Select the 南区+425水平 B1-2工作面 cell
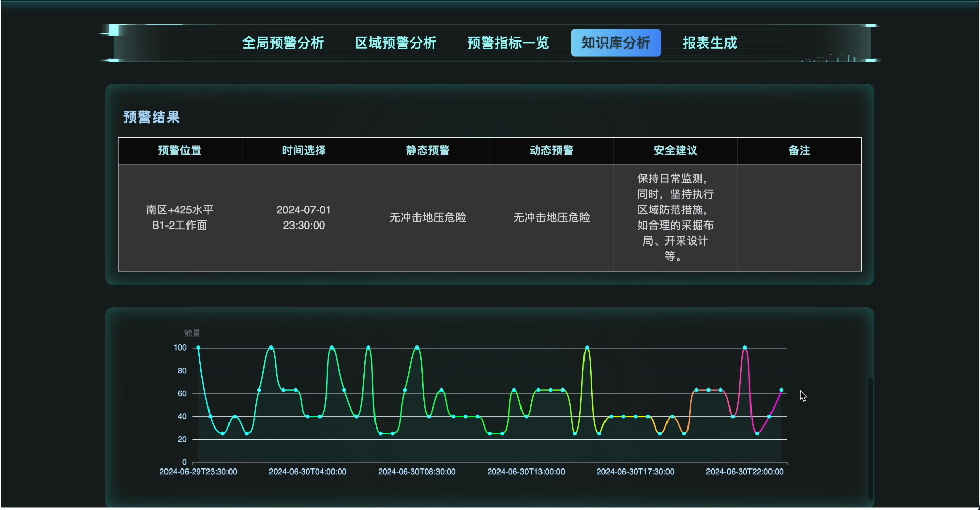The height and width of the screenshot is (510, 980). 180,217
